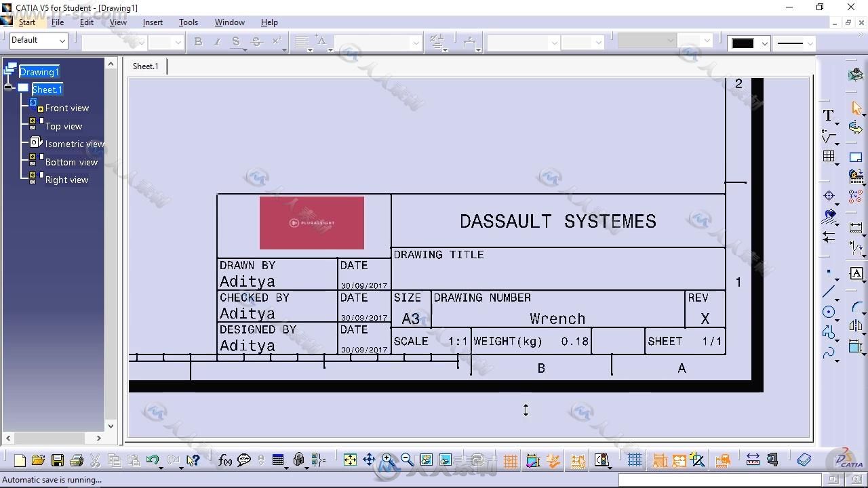The image size is (868, 488).
Task: Click the Fit All In icon
Action: point(350,461)
